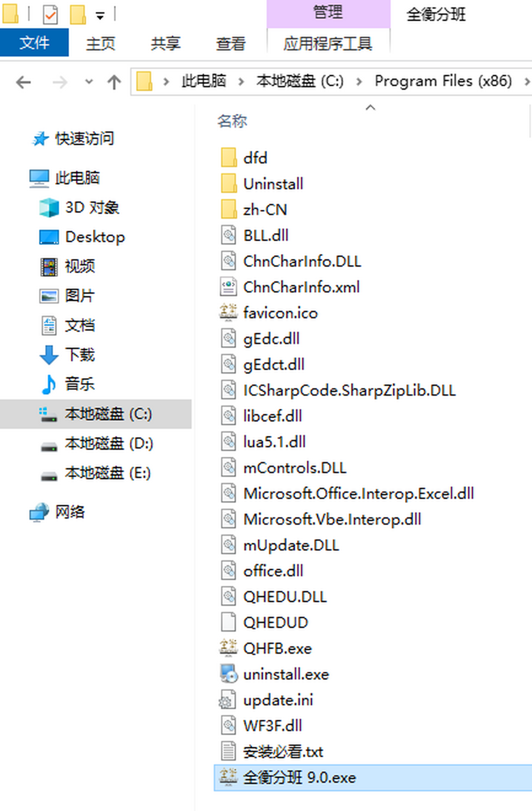Select the uninstall.exe installer icon
This screenshot has width=532, height=811.
[229, 674]
